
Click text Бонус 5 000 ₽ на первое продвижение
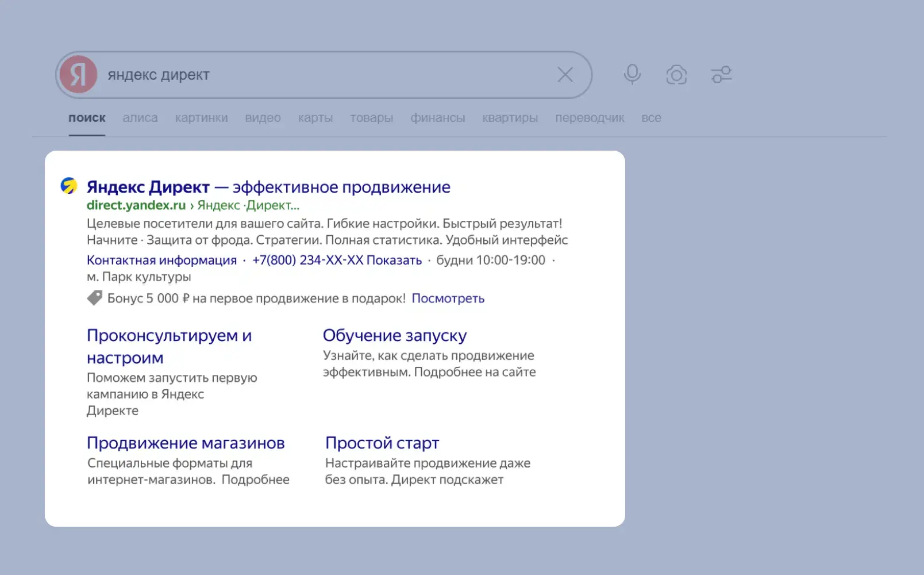tap(256, 298)
